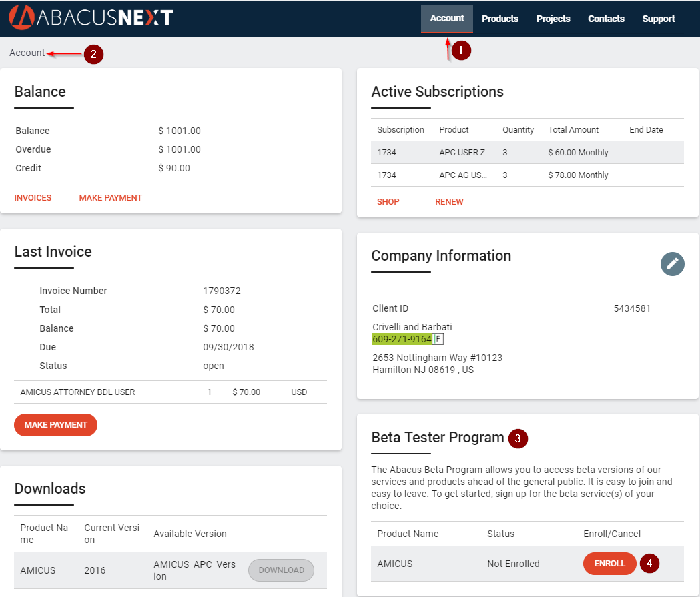This screenshot has width=700, height=597.
Task: Open the Account tab in the navigation bar
Action: click(x=447, y=18)
